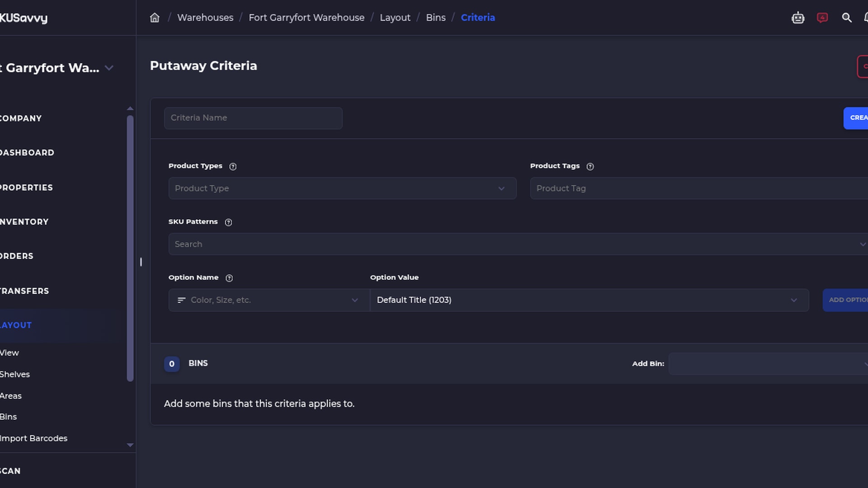Show help for Product Tags
Viewport: 868px width, 488px height.
tap(590, 166)
